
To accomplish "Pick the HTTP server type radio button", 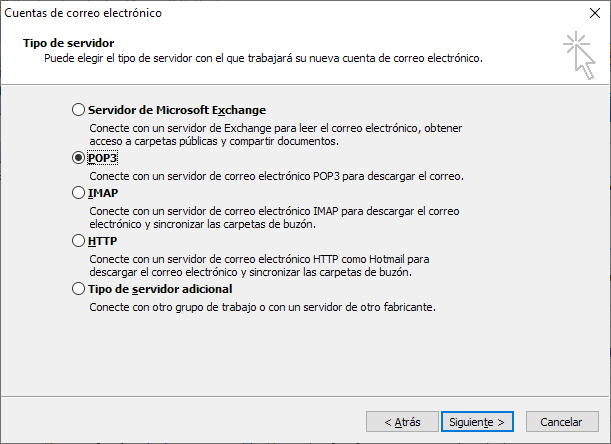I will point(78,241).
